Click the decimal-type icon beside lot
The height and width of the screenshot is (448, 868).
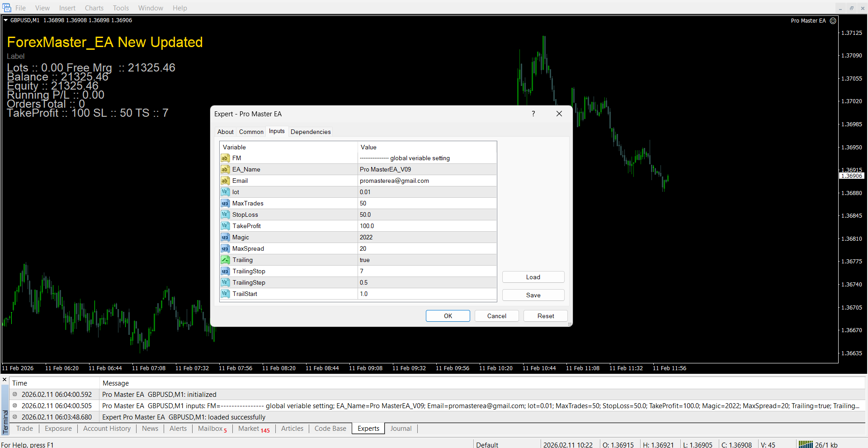(225, 192)
